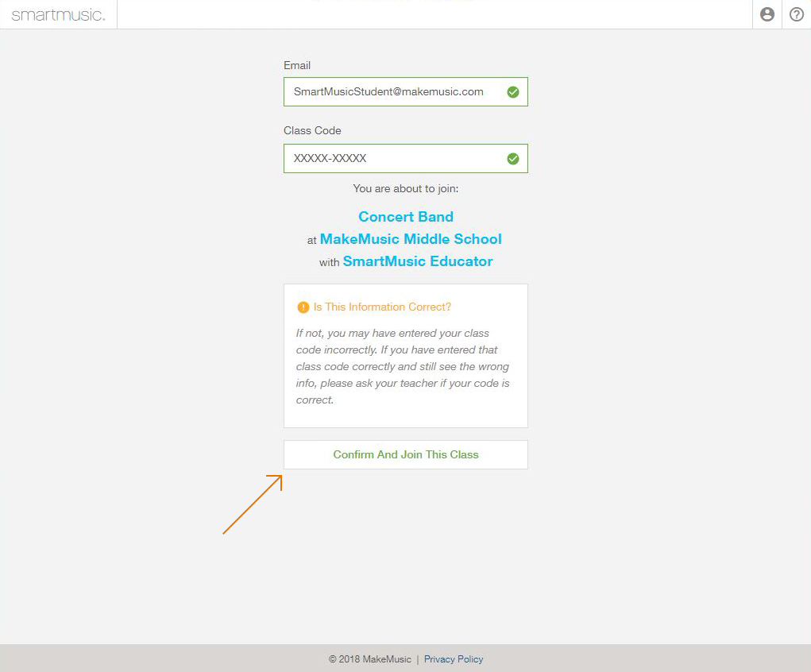Click the 'Is This Information Correct?' heading
The width and height of the screenshot is (811, 672).
pos(382,307)
